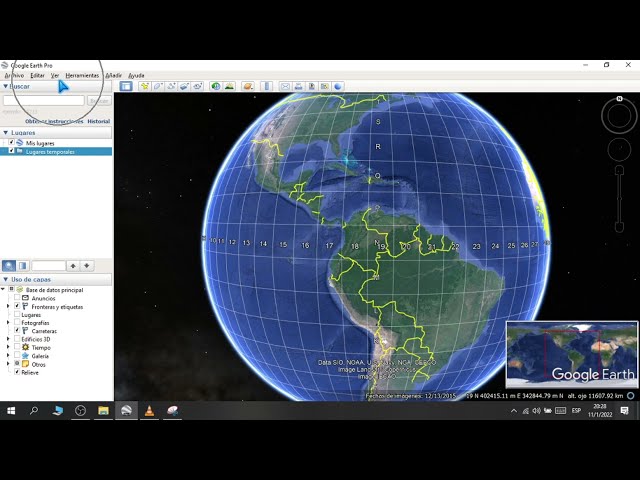The image size is (640, 480).
Task: Select the Lugares temporales row
Action: tap(56, 151)
